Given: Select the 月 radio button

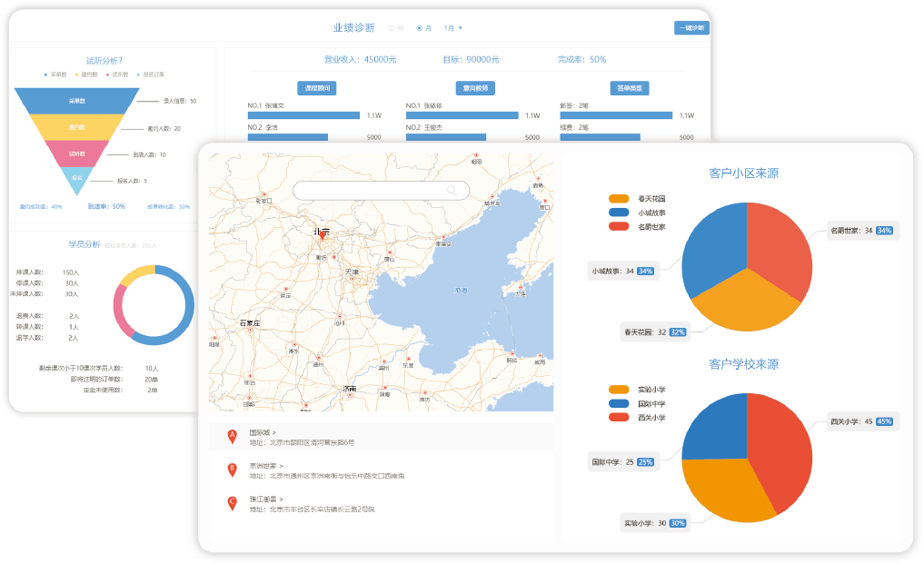Looking at the screenshot, I should click(419, 28).
